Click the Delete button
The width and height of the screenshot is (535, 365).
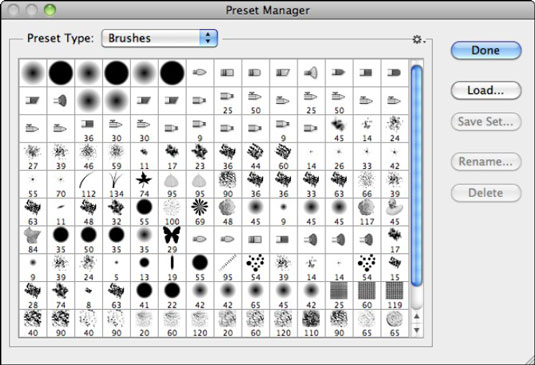[486, 193]
